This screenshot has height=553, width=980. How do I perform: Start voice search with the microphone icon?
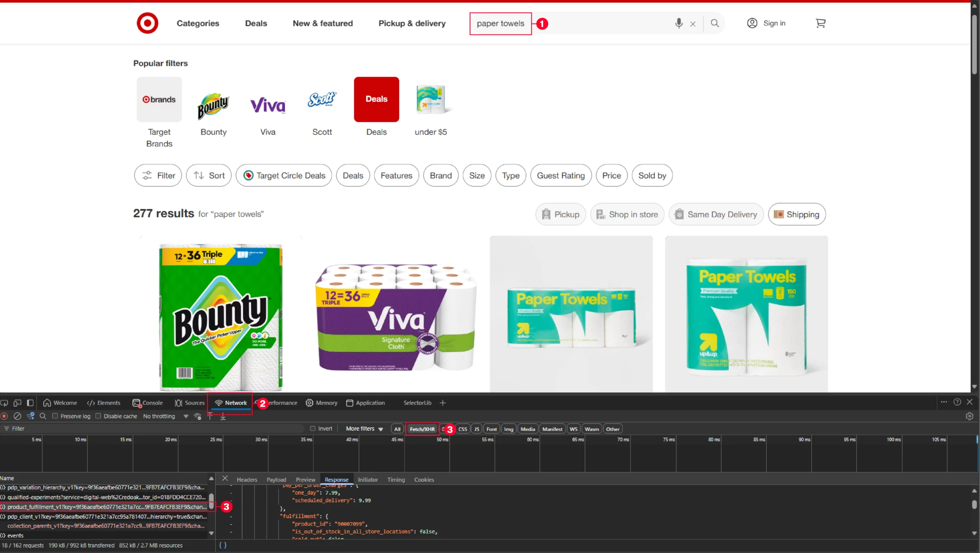point(679,23)
